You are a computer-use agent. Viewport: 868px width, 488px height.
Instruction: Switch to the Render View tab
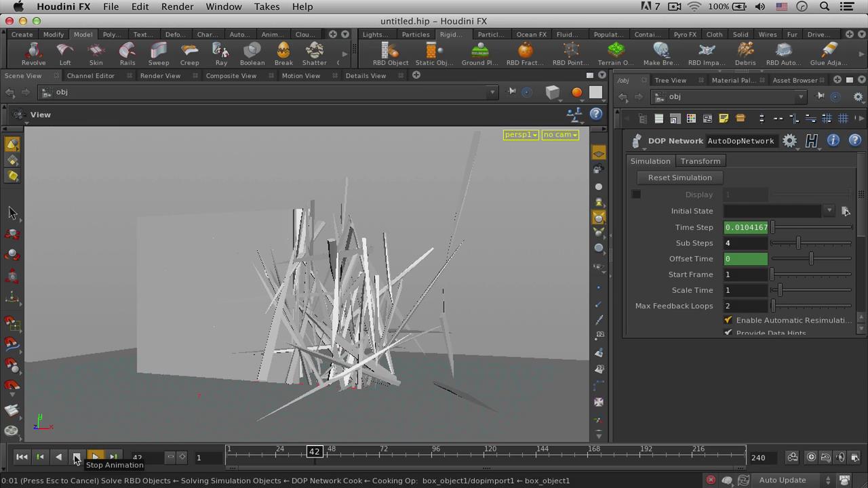click(x=160, y=76)
